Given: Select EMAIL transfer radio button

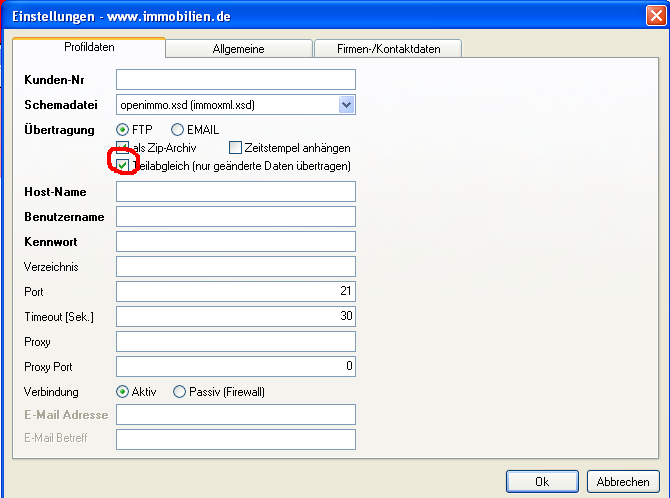Looking at the screenshot, I should pyautogui.click(x=177, y=130).
